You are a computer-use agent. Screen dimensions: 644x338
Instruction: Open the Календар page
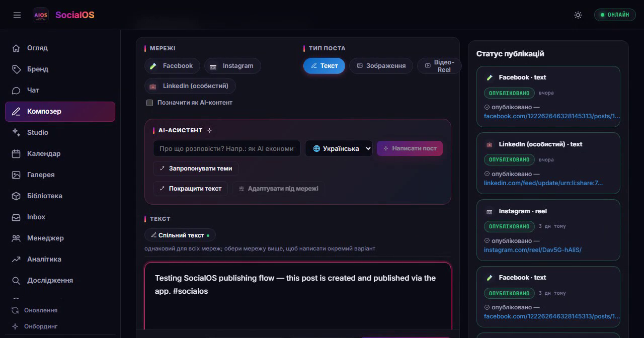[x=60, y=153]
